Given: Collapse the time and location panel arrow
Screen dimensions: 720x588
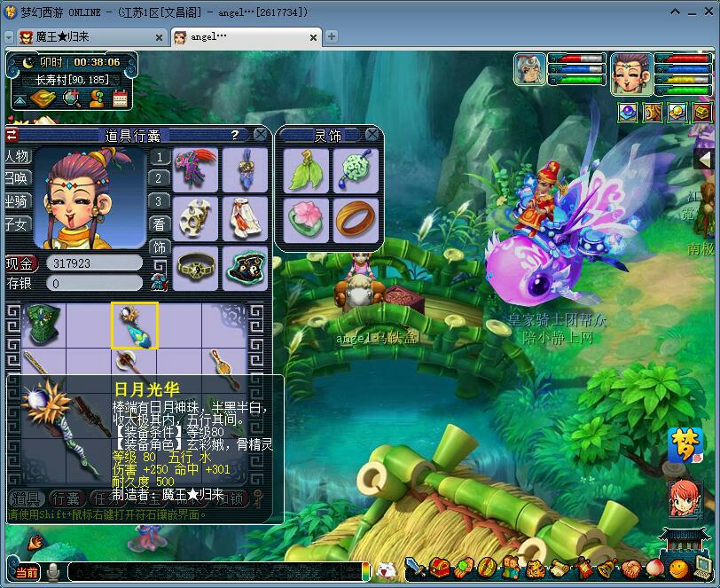Looking at the screenshot, I should pyautogui.click(x=20, y=99).
